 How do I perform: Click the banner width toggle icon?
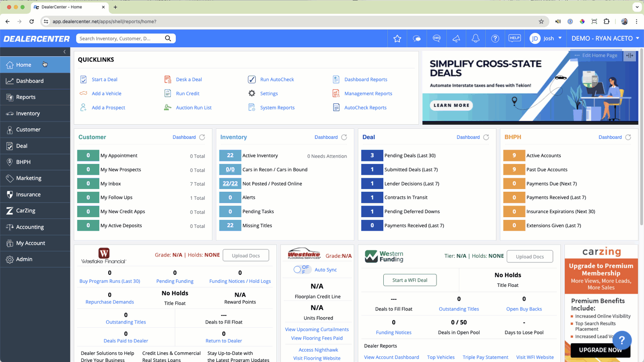[x=630, y=55]
